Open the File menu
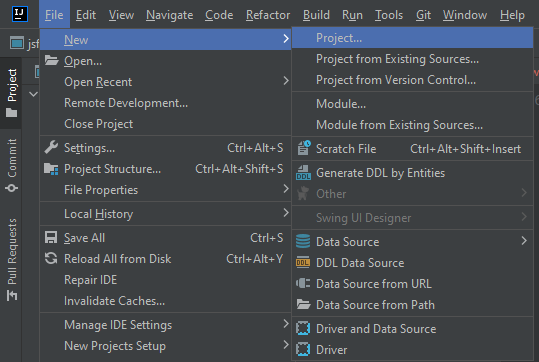Screen dimensions: 539x362 click(x=54, y=15)
